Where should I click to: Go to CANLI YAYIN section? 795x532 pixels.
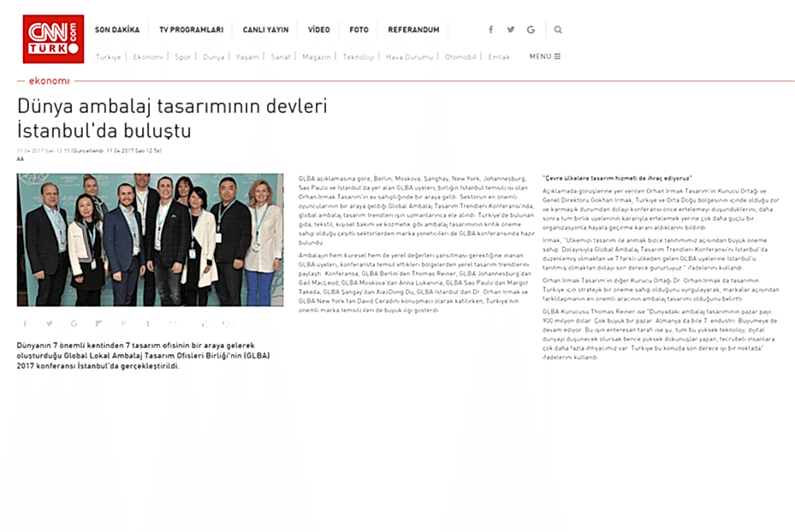[x=265, y=30]
